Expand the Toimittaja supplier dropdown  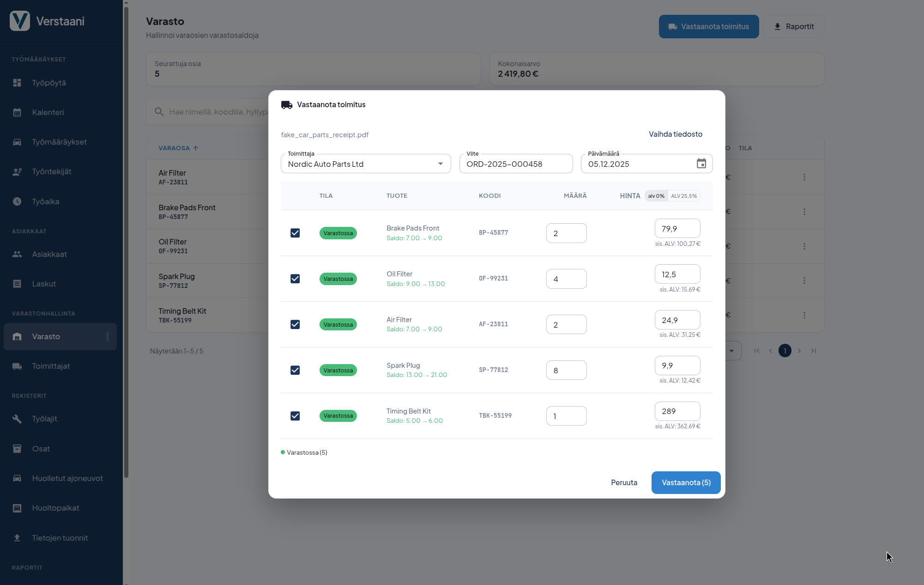pos(440,164)
